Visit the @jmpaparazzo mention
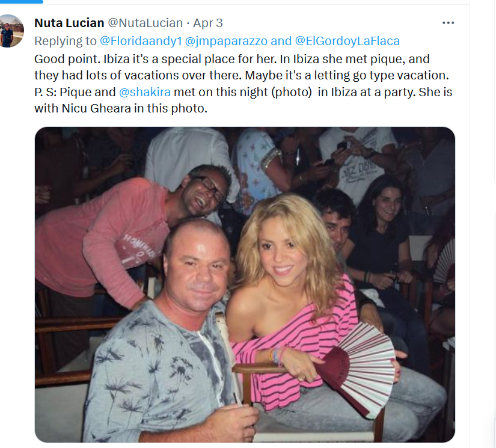Viewport: 496px width, 448px height. tap(226, 41)
